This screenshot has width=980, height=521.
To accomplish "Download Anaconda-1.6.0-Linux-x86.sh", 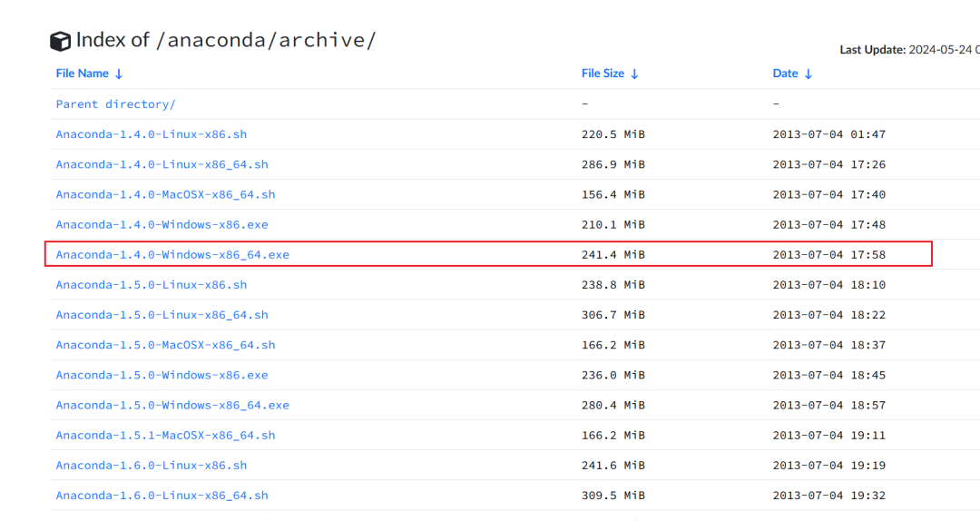I will point(152,465).
